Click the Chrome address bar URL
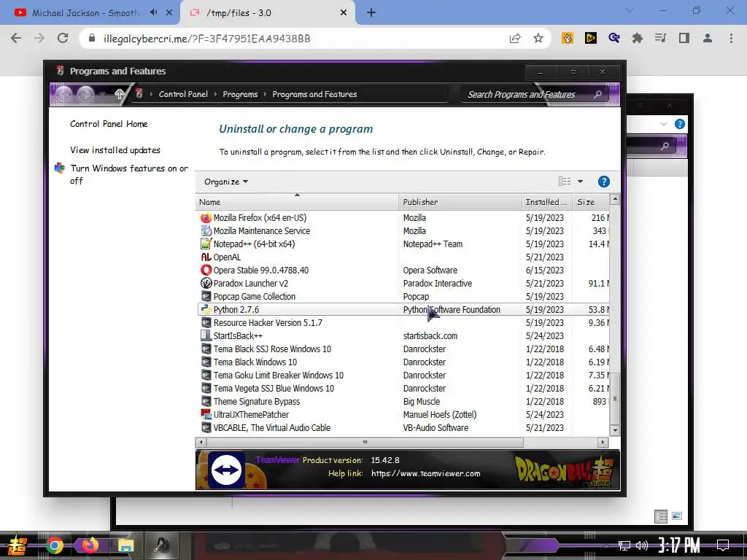The image size is (747, 560). (x=206, y=39)
